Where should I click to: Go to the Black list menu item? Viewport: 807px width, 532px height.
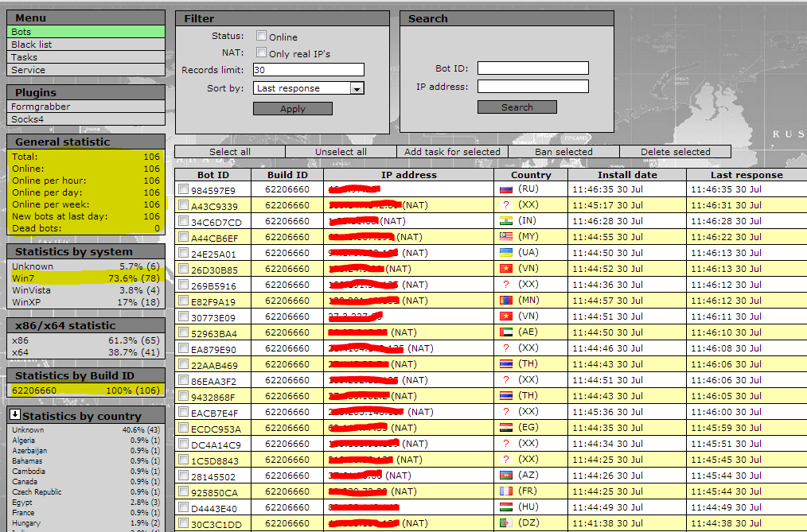(x=86, y=45)
